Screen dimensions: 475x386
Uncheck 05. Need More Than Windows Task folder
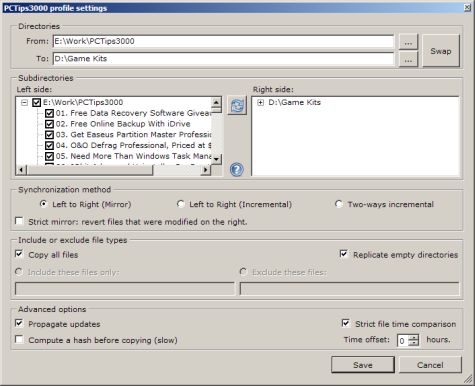(x=49, y=156)
